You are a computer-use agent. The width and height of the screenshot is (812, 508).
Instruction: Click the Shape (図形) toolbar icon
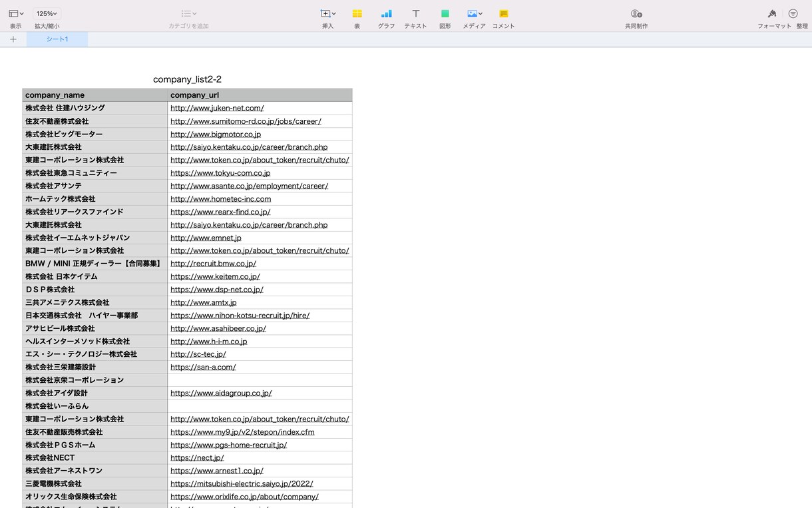coord(445,13)
